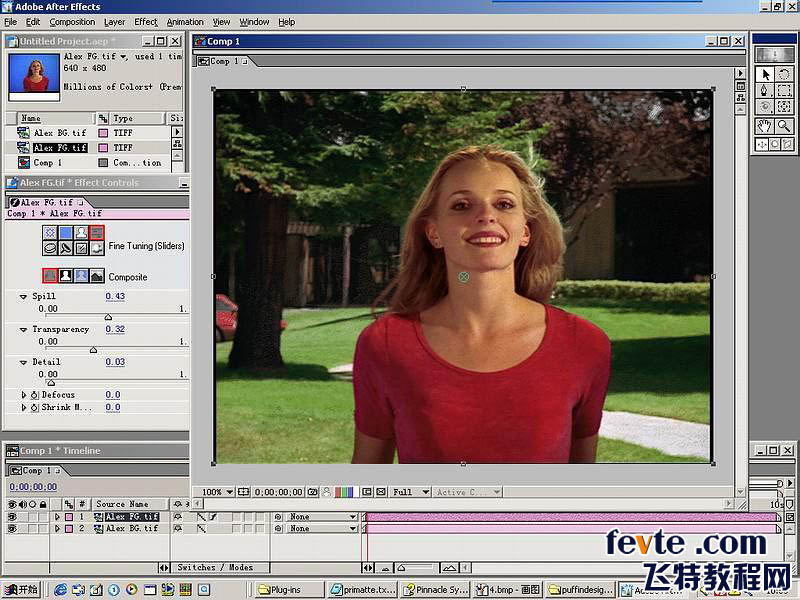Open the File menu
The image size is (800, 600).
click(11, 22)
